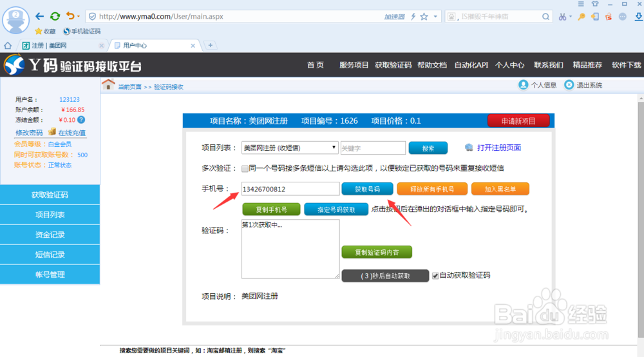Click the orange undo arrow icon
This screenshot has height=357, width=644.
click(x=70, y=16)
